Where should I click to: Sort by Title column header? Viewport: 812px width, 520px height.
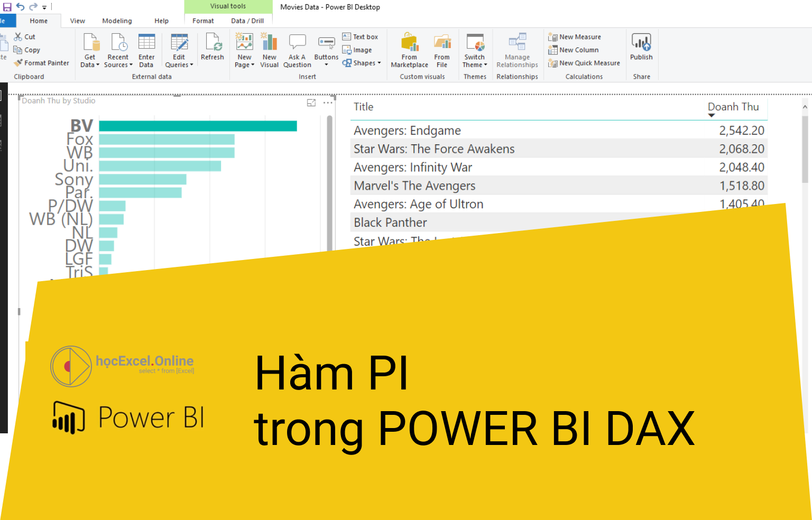pyautogui.click(x=364, y=107)
